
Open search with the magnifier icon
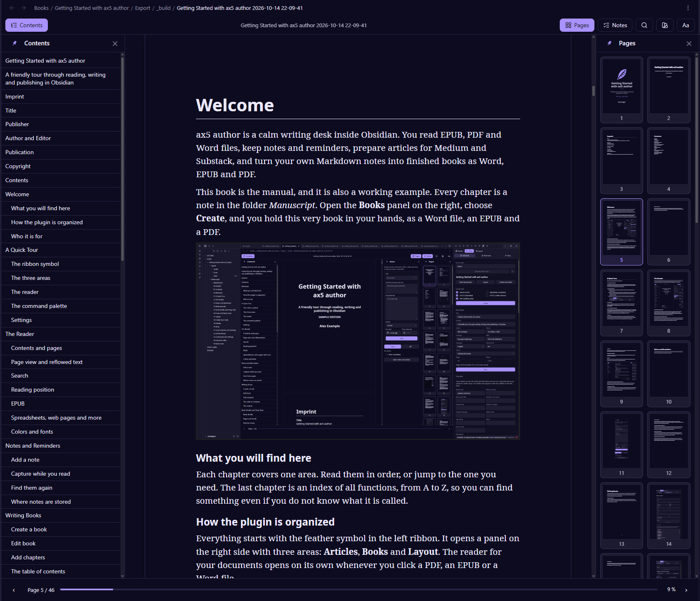coord(644,25)
